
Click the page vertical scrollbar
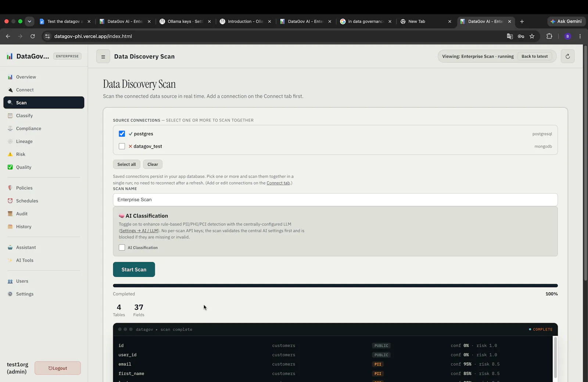point(585,163)
